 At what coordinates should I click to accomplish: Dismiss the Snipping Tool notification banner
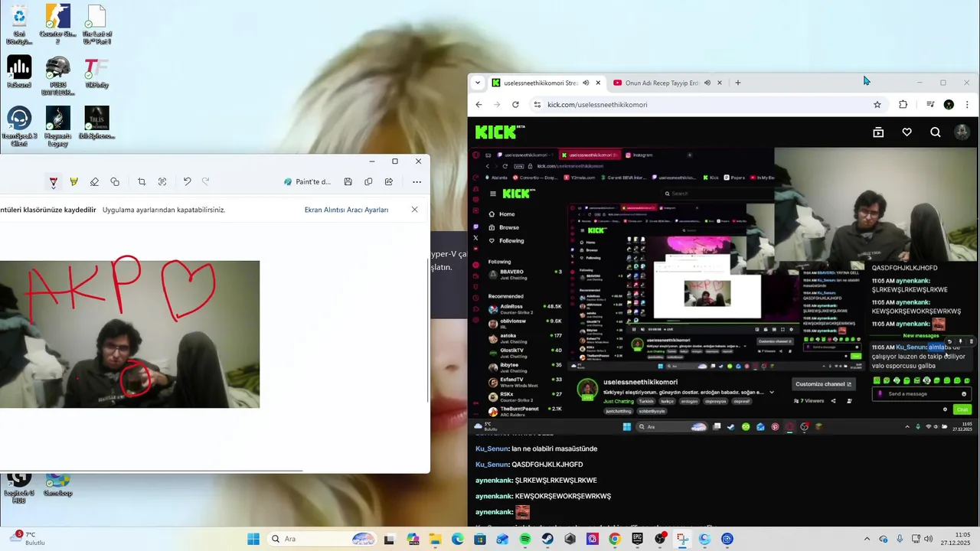[414, 210]
